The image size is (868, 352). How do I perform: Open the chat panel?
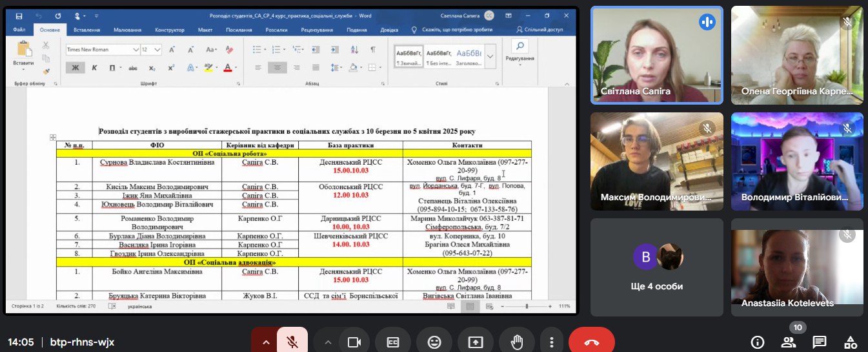click(820, 342)
